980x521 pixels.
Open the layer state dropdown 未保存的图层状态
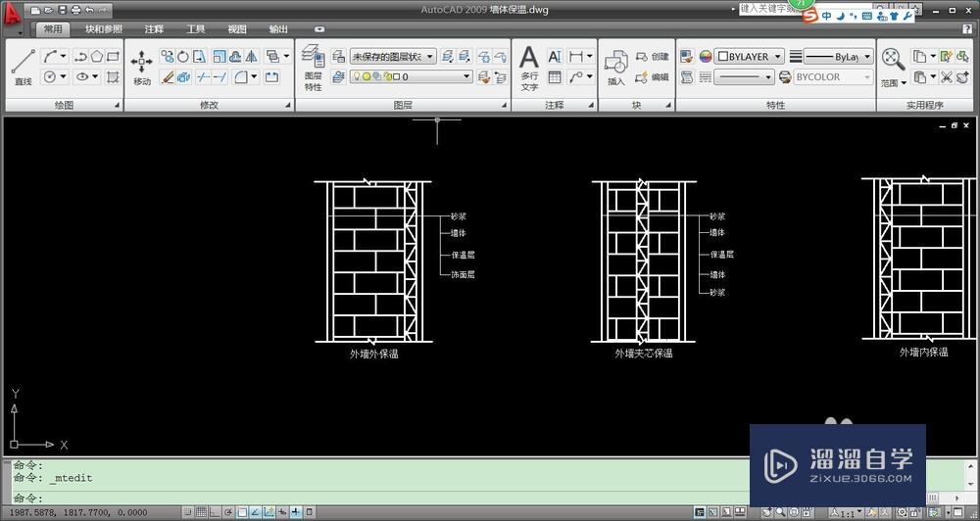click(393, 56)
